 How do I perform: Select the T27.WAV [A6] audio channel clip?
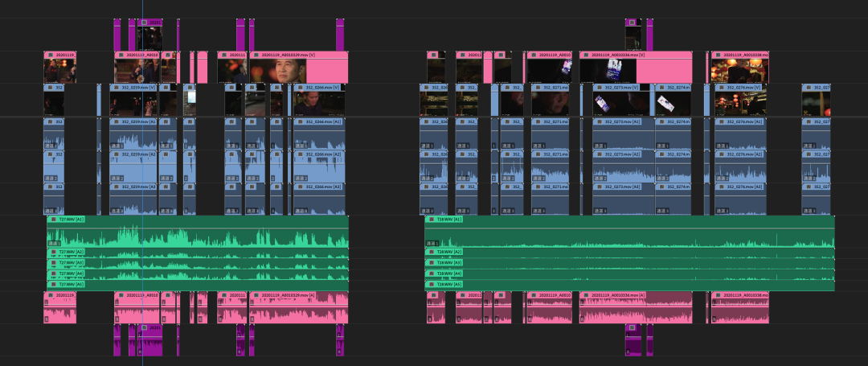click(x=197, y=285)
